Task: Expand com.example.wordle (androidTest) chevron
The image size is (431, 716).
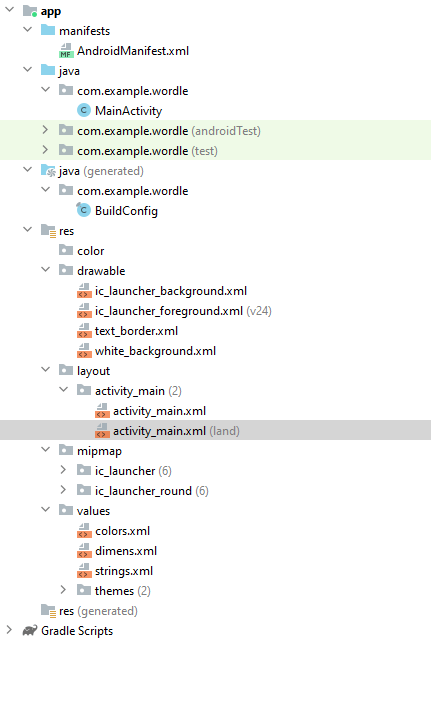Action: [x=45, y=130]
